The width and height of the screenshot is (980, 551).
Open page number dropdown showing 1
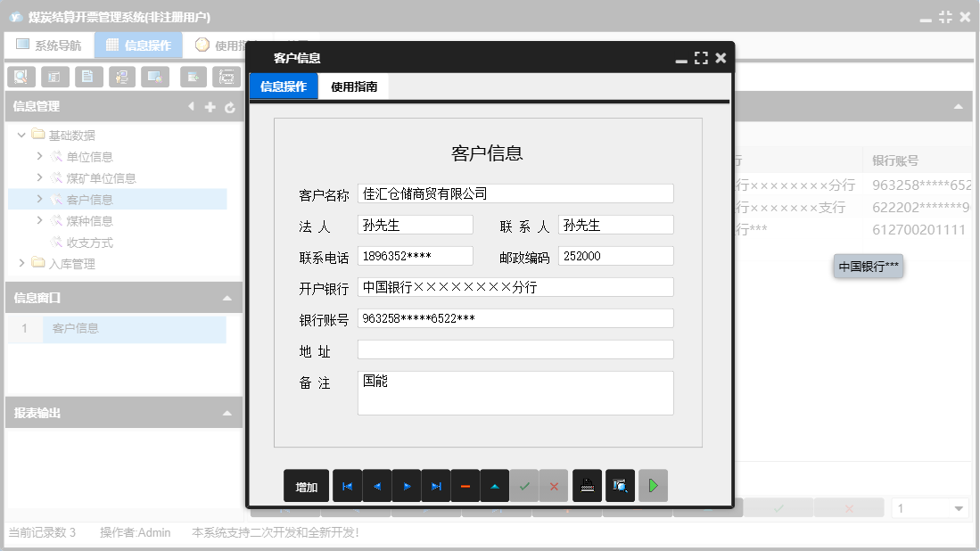tap(958, 508)
